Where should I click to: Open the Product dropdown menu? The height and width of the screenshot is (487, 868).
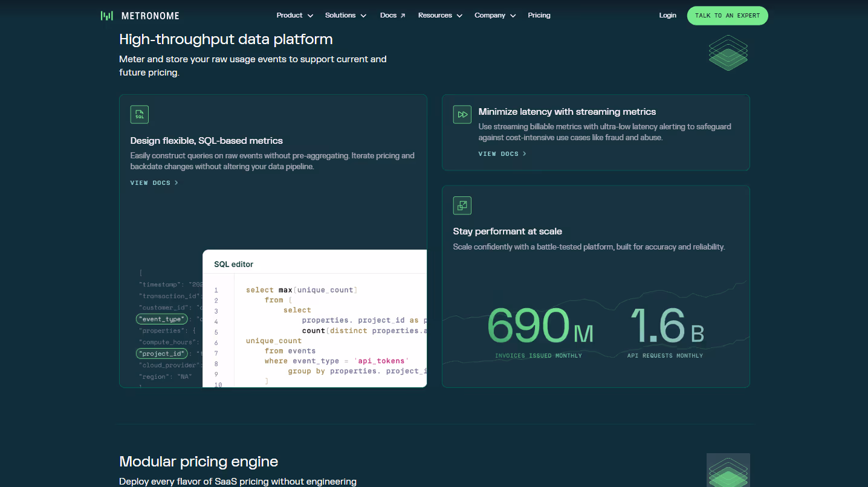click(294, 16)
